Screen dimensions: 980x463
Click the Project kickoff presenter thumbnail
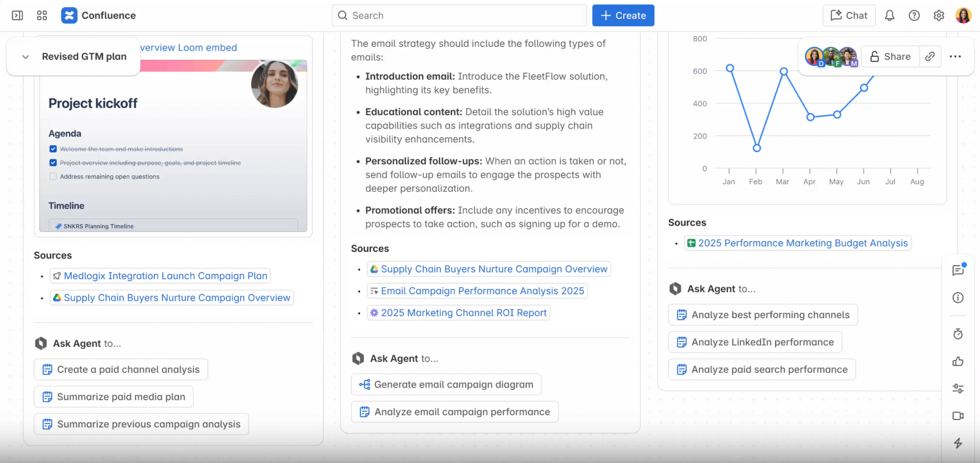(x=274, y=84)
